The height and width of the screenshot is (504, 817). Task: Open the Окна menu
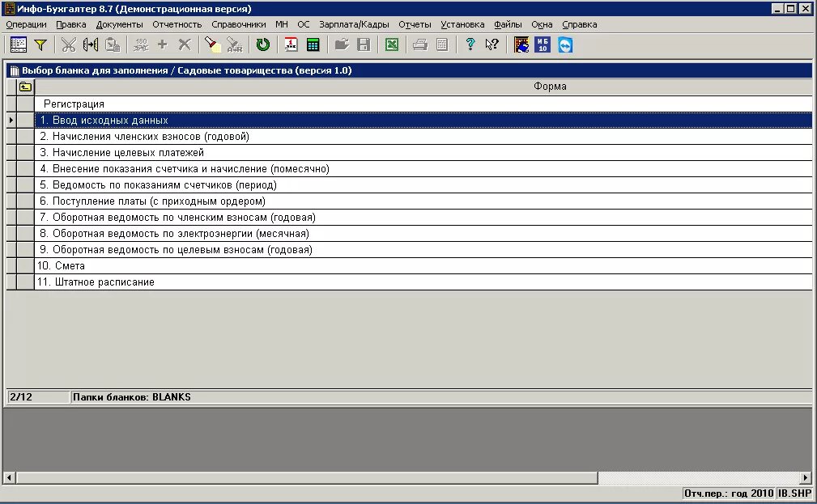coord(542,24)
